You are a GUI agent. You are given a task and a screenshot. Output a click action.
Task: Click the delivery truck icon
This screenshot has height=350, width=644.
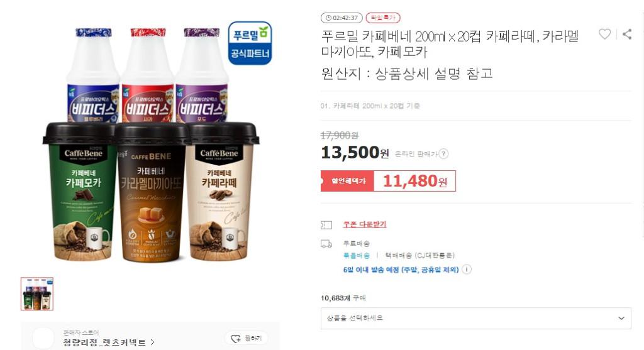[326, 244]
